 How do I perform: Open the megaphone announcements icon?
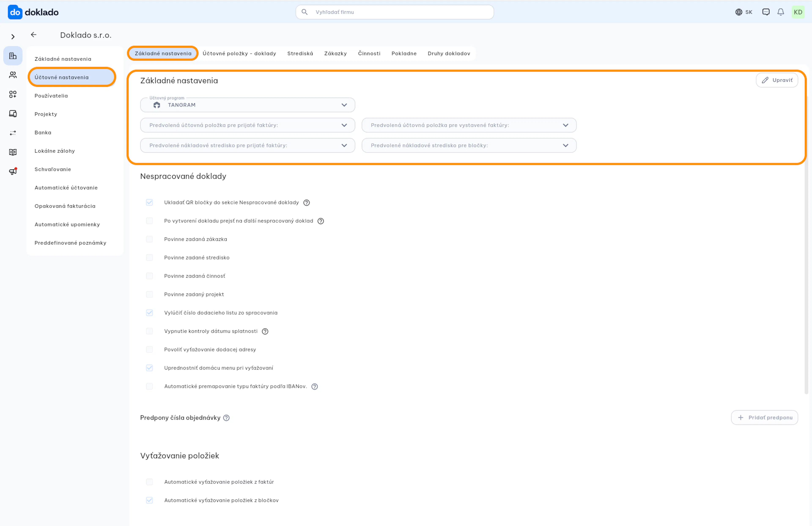13,171
